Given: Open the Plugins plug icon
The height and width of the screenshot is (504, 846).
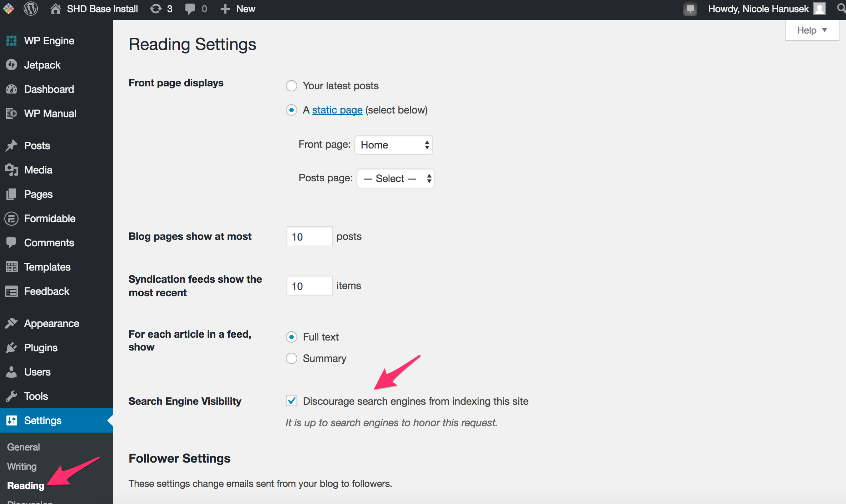Looking at the screenshot, I should coord(11,348).
